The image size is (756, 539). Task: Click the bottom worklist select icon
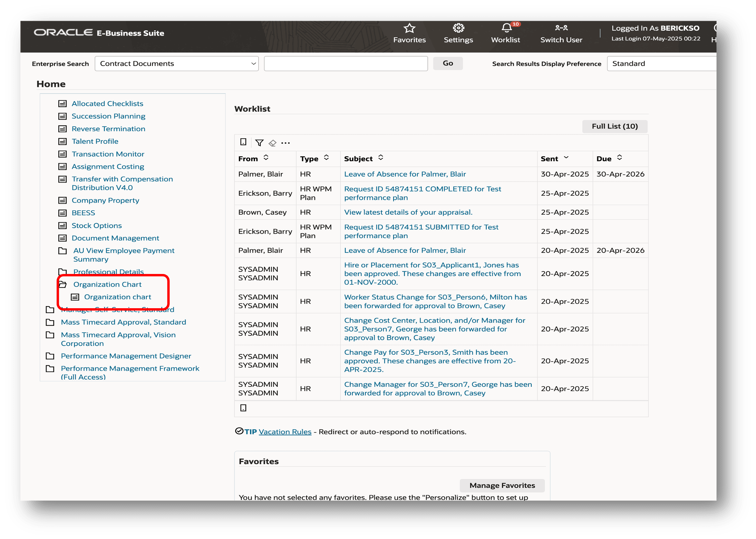click(243, 408)
